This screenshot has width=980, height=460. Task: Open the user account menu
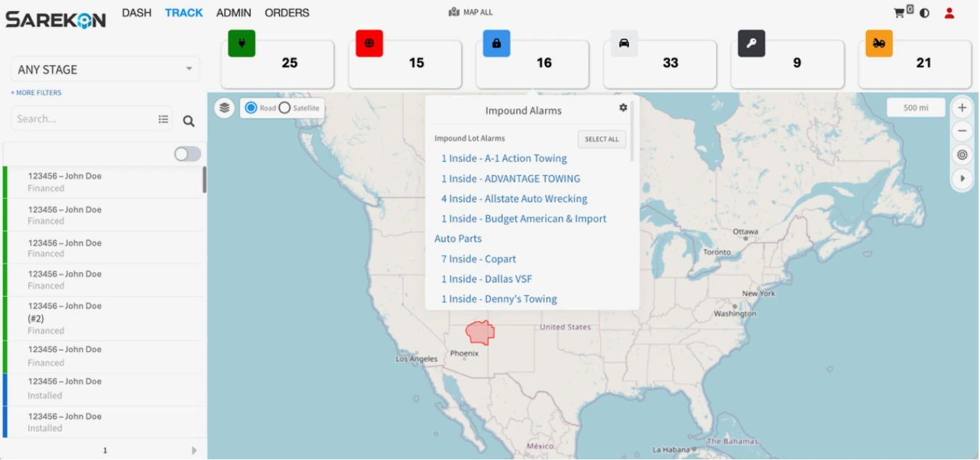(949, 12)
